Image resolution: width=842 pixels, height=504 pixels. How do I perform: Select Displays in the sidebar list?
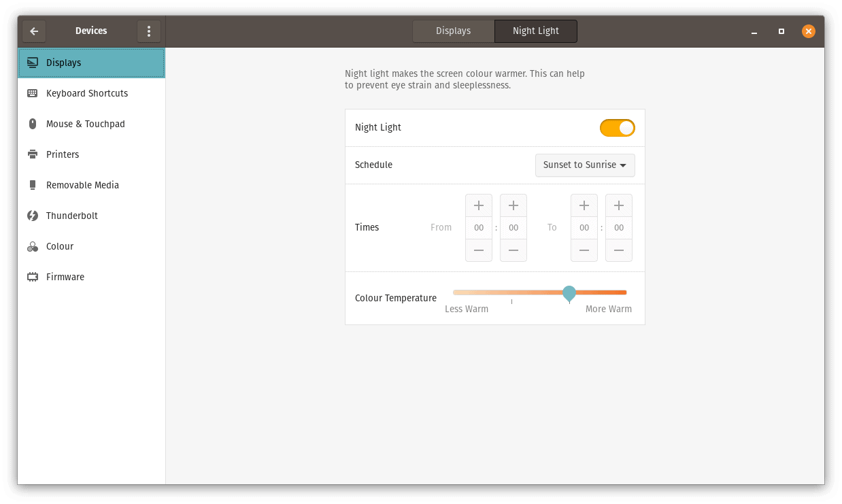91,63
